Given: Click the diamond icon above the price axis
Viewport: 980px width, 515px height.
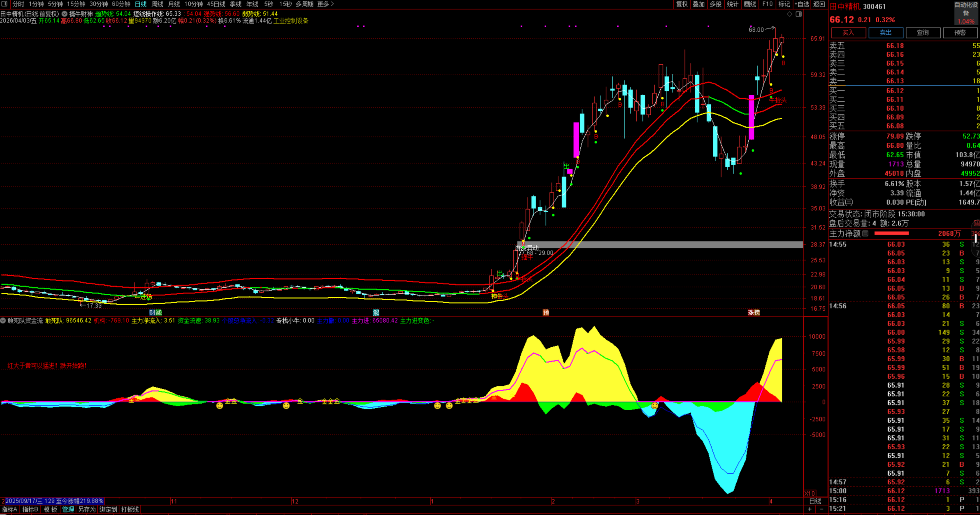Looking at the screenshot, I should coord(789,14).
